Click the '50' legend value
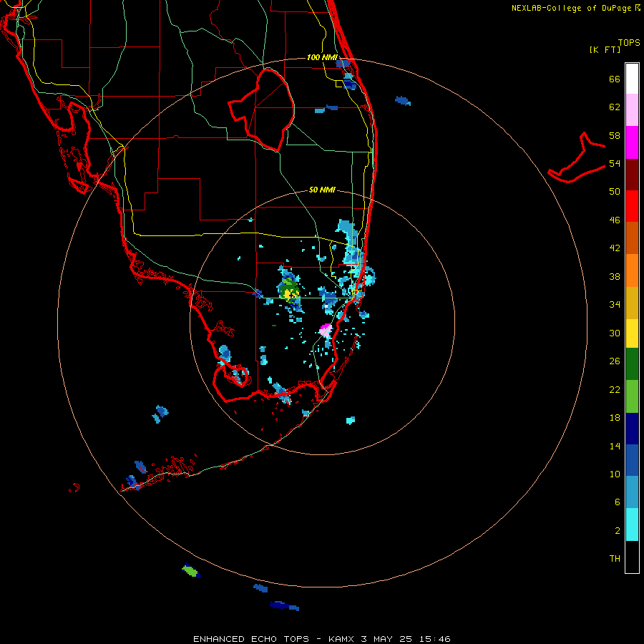The height and width of the screenshot is (644, 644). (x=615, y=192)
